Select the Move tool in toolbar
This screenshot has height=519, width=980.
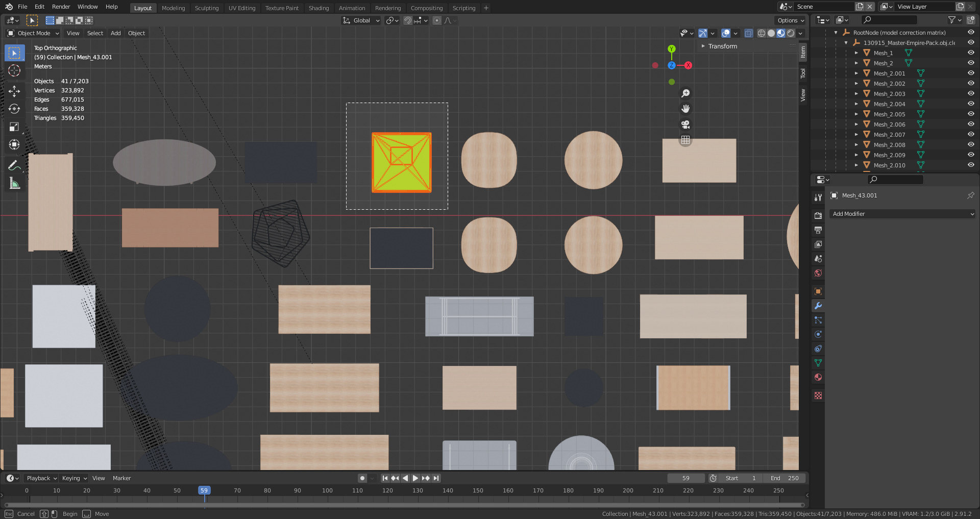(14, 91)
